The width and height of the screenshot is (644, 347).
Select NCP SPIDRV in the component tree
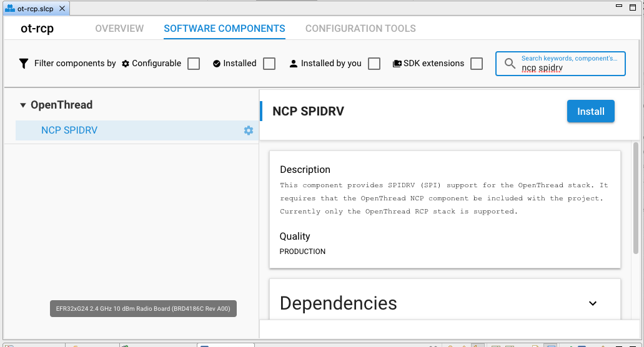(137, 130)
